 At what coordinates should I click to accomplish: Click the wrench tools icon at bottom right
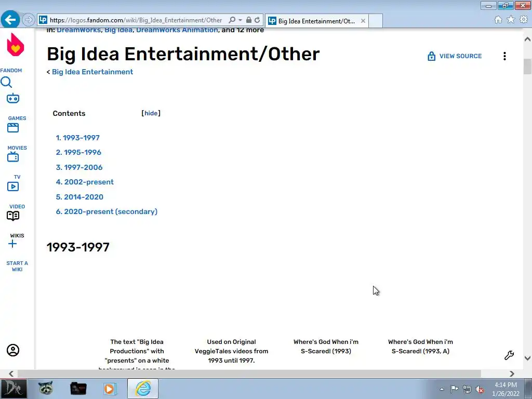click(x=509, y=355)
